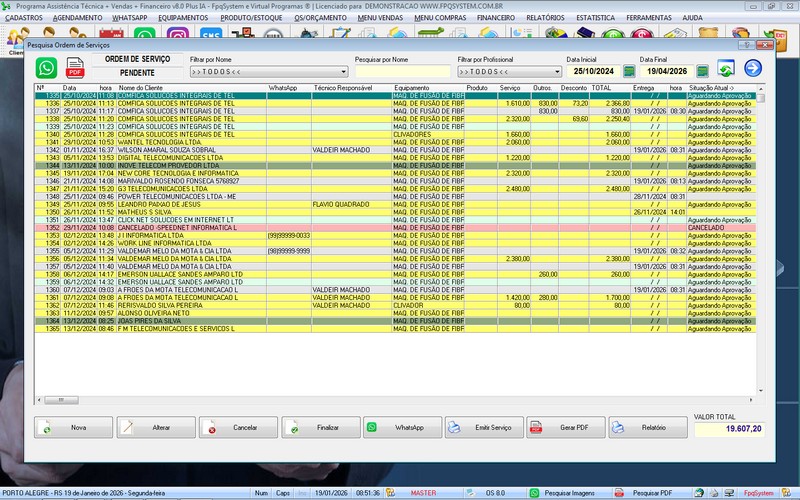This screenshot has width=800, height=500.
Task: Open the AGENDAMENTO menu
Action: [78, 18]
